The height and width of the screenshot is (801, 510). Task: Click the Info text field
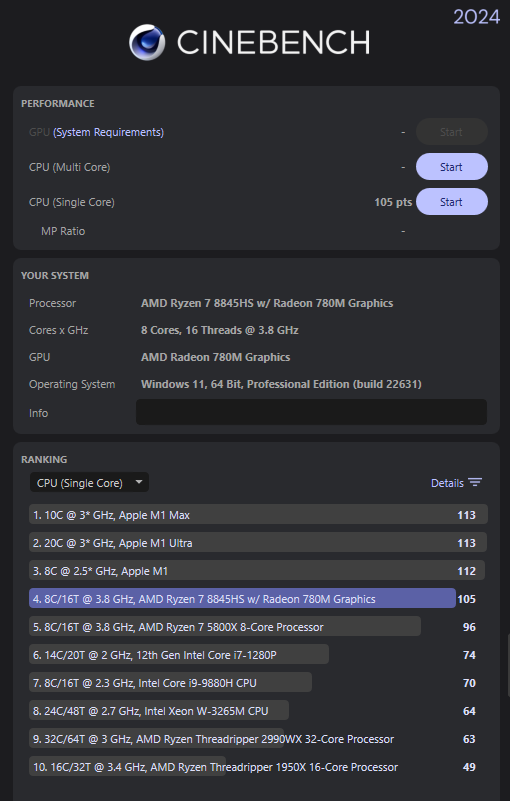[x=311, y=412]
